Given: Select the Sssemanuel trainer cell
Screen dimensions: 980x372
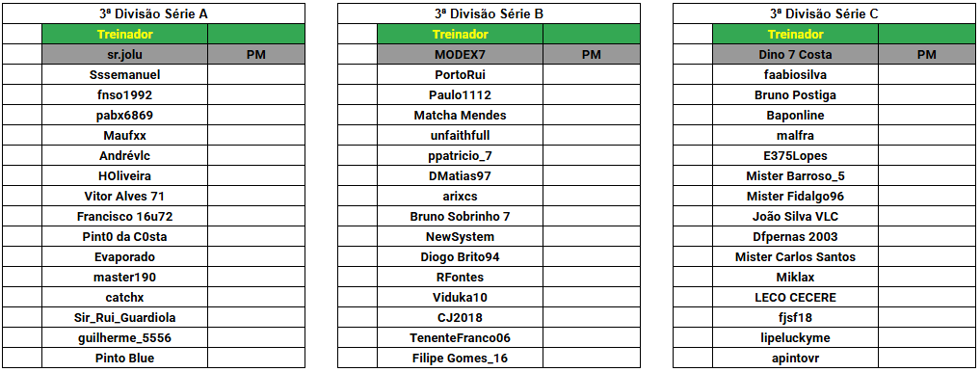Looking at the screenshot, I should (x=125, y=74).
